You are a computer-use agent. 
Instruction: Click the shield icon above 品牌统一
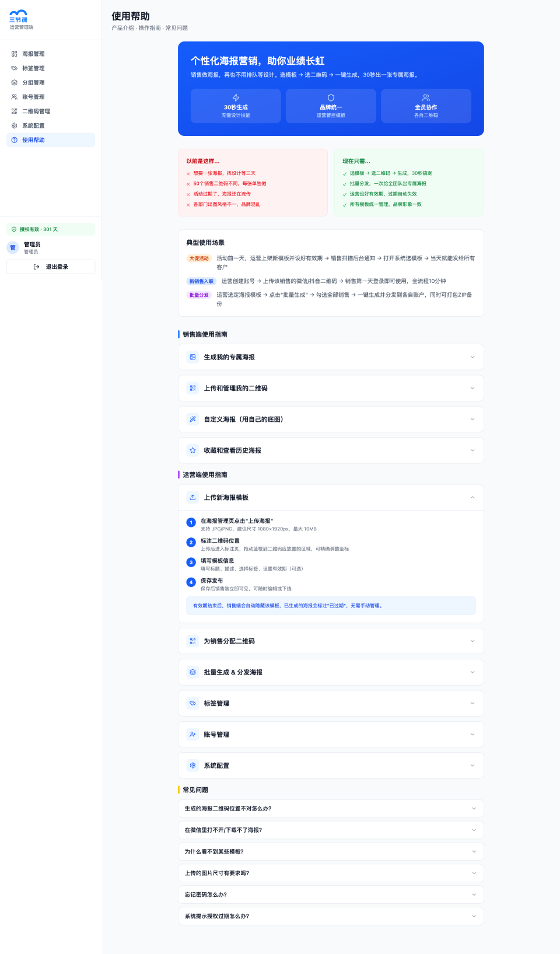coord(331,97)
